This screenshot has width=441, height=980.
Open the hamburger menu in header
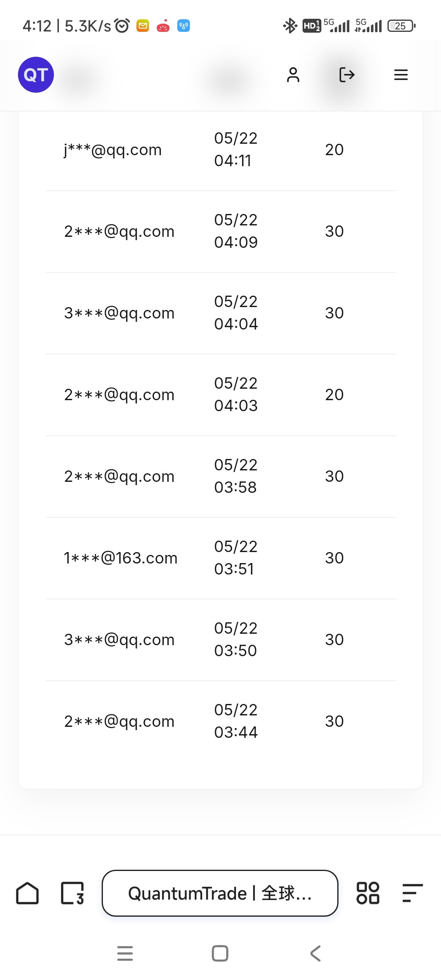point(401,75)
